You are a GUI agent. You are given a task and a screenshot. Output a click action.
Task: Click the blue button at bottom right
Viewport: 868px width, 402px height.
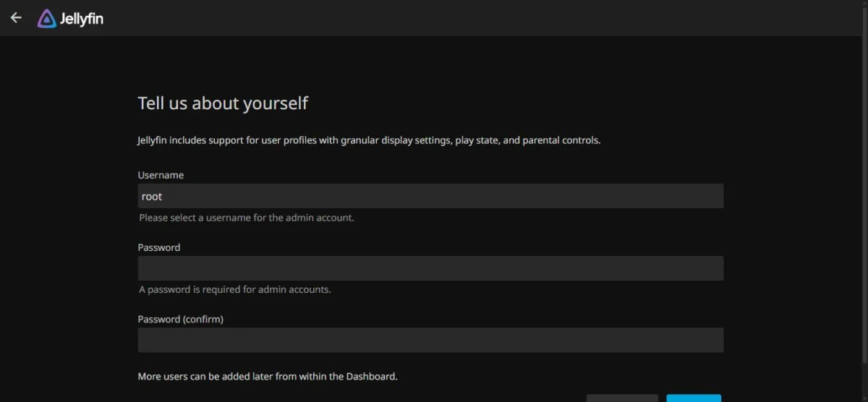694,398
